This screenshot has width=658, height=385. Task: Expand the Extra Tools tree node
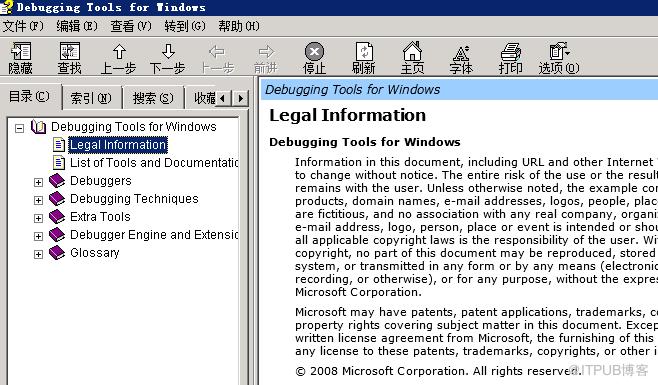coord(38,218)
